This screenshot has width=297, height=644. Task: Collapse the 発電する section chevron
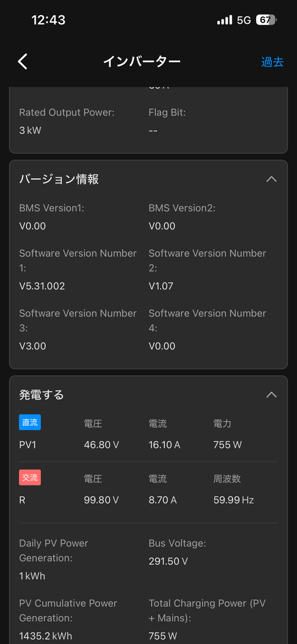271,395
